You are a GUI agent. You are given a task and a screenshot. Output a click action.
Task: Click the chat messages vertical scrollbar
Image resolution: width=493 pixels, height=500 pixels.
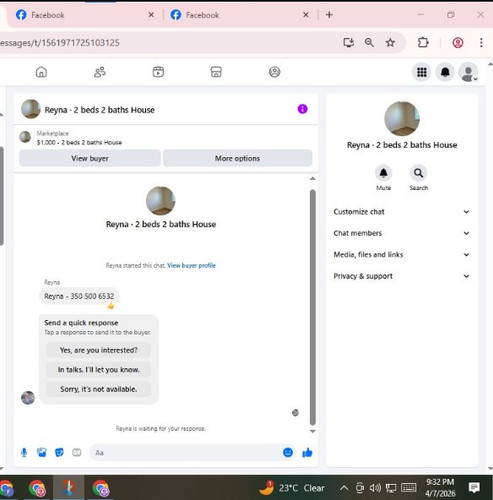point(313,307)
